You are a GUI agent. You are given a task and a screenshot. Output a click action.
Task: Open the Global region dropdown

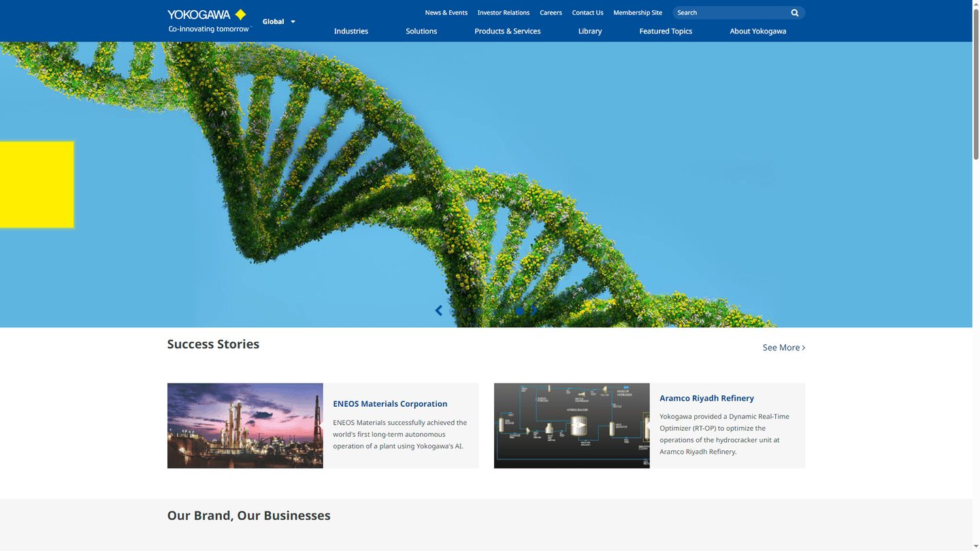tap(279, 22)
